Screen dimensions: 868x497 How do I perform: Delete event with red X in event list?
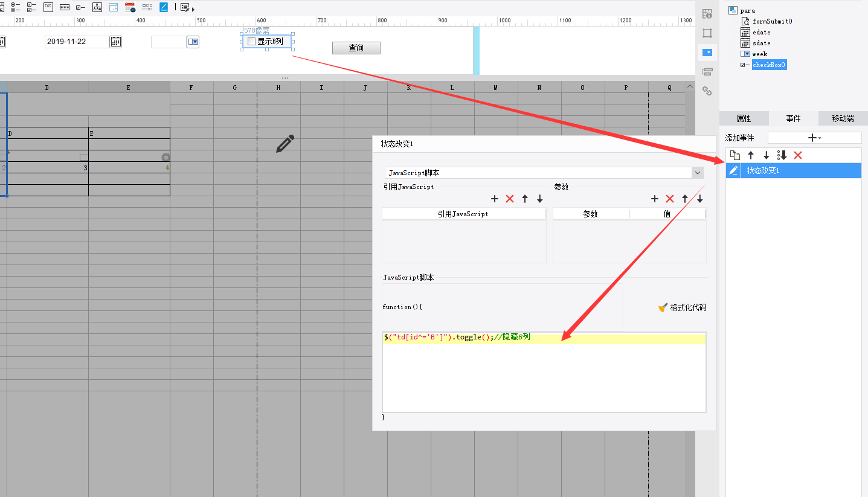click(x=798, y=155)
